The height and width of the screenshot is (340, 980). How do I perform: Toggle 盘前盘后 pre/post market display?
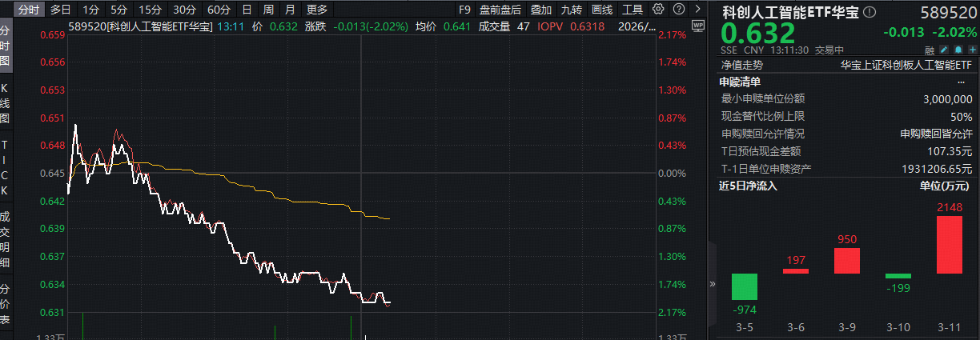click(500, 10)
